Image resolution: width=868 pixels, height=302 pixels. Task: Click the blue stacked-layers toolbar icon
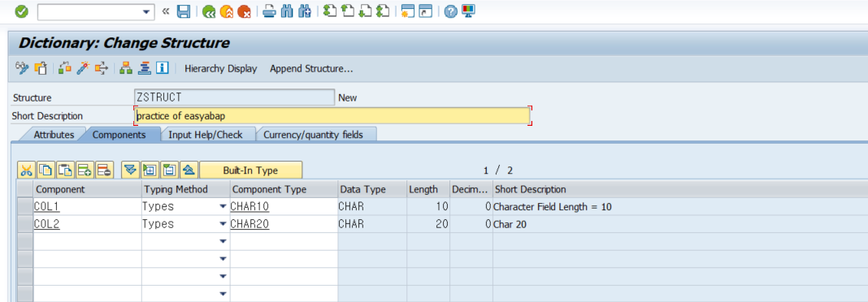[145, 68]
